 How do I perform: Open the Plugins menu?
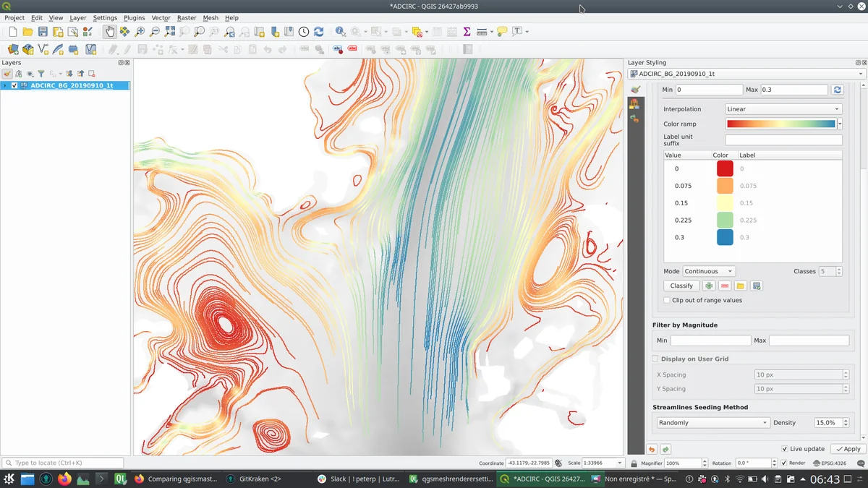pyautogui.click(x=134, y=18)
